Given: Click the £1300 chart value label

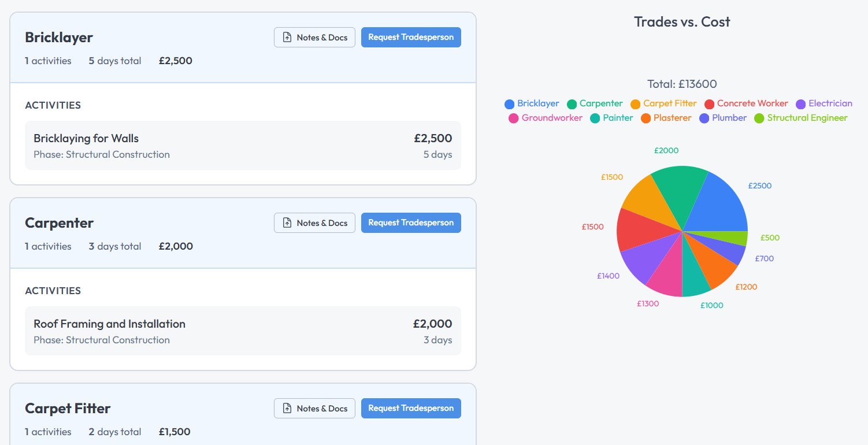Looking at the screenshot, I should [x=648, y=303].
